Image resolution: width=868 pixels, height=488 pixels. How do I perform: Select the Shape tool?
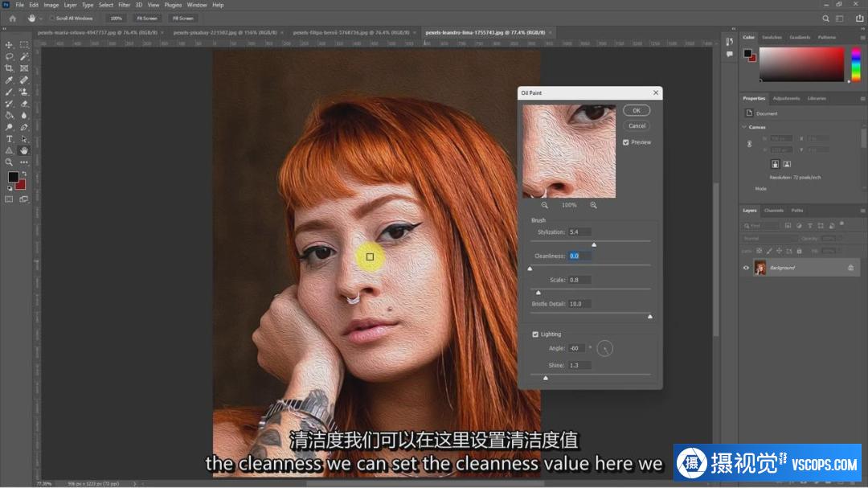point(9,150)
